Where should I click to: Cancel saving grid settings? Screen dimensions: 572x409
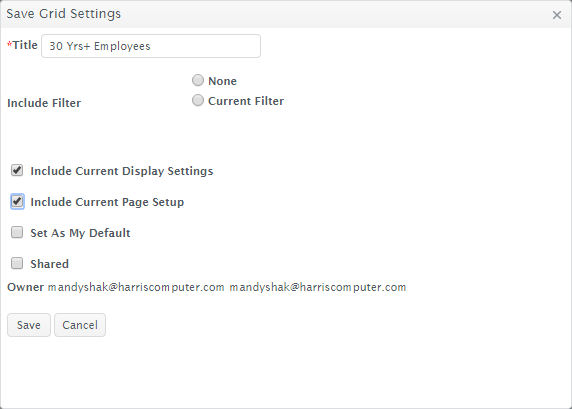(80, 325)
